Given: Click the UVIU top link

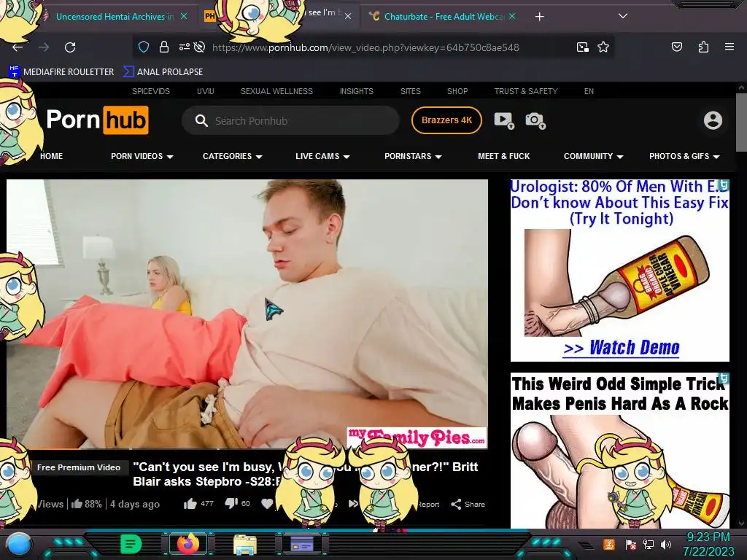Looking at the screenshot, I should coord(206,91).
